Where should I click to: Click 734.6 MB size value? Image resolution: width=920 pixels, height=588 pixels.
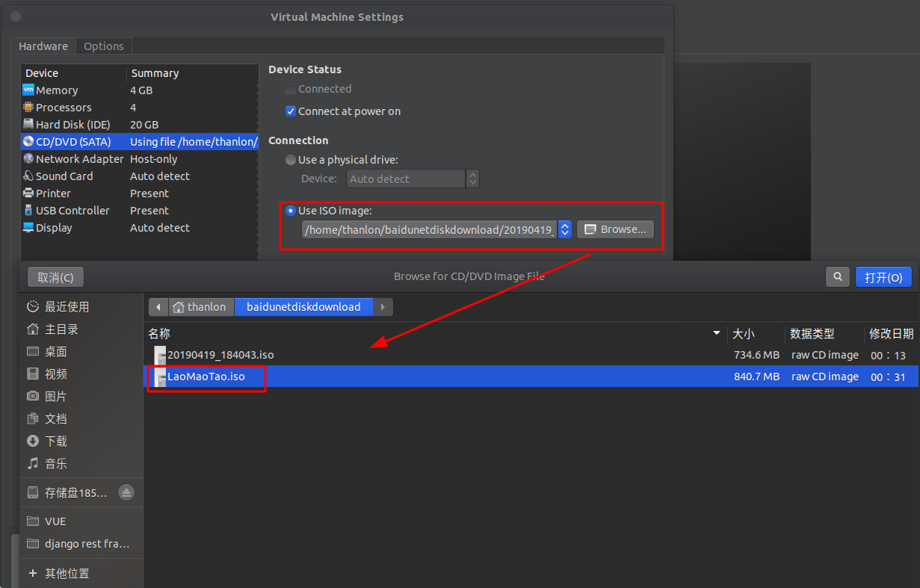point(756,355)
